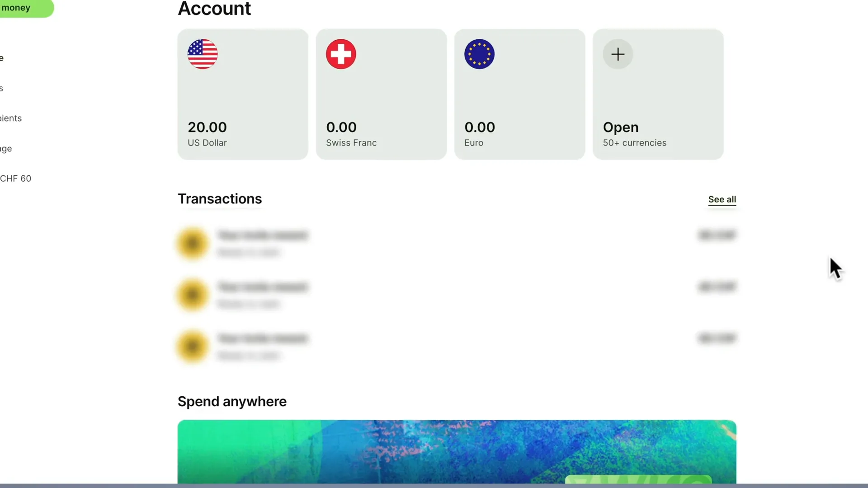Click the add new currency icon
The image size is (868, 488).
[618, 54]
